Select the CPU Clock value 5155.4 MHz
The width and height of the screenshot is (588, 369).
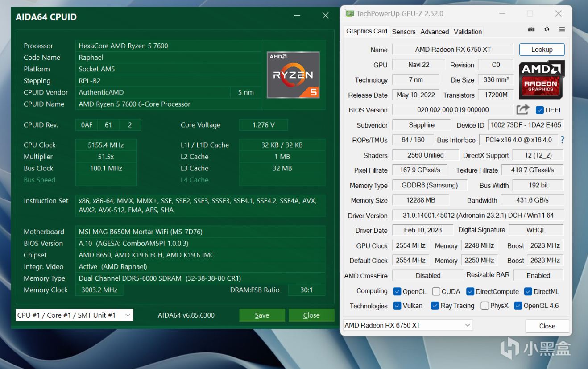click(x=106, y=145)
